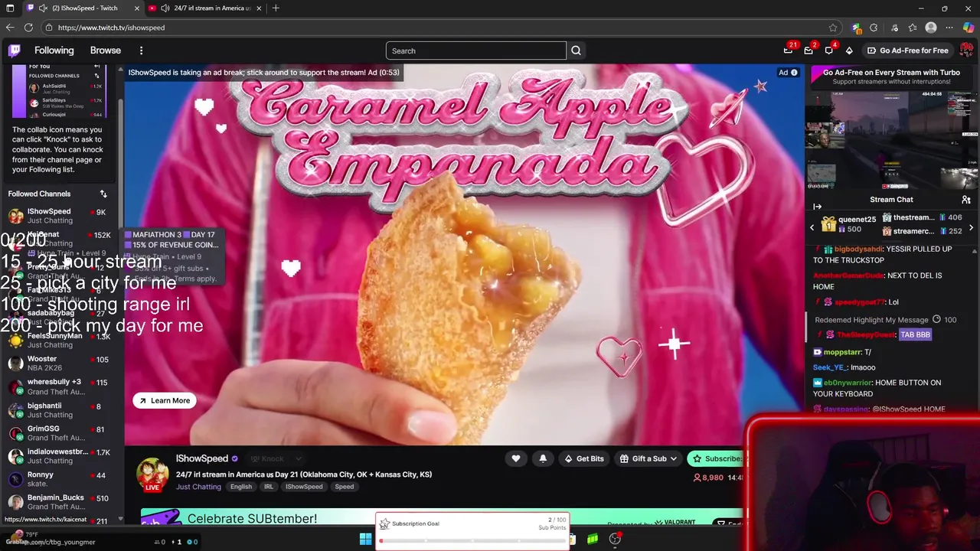
Task: Mute the 24/7 irl stream YouTube tab
Action: tap(165, 8)
